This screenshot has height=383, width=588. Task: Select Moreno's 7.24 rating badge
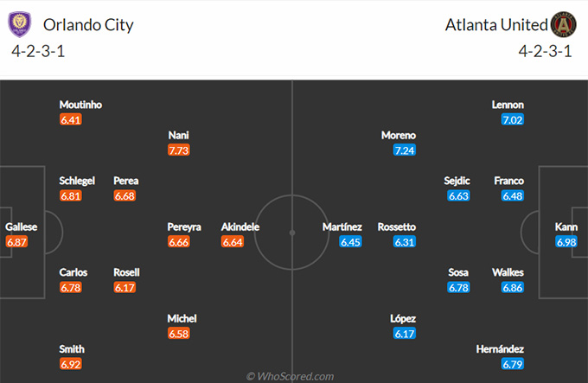click(405, 150)
